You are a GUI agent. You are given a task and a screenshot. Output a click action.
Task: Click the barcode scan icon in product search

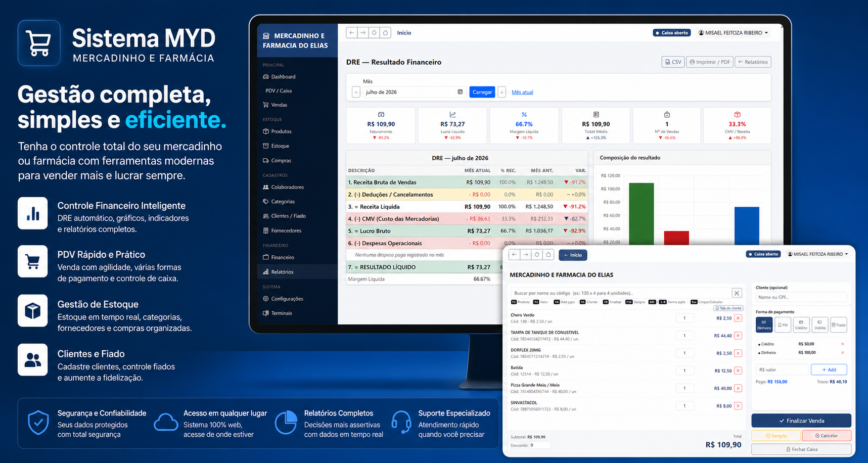pyautogui.click(x=737, y=293)
